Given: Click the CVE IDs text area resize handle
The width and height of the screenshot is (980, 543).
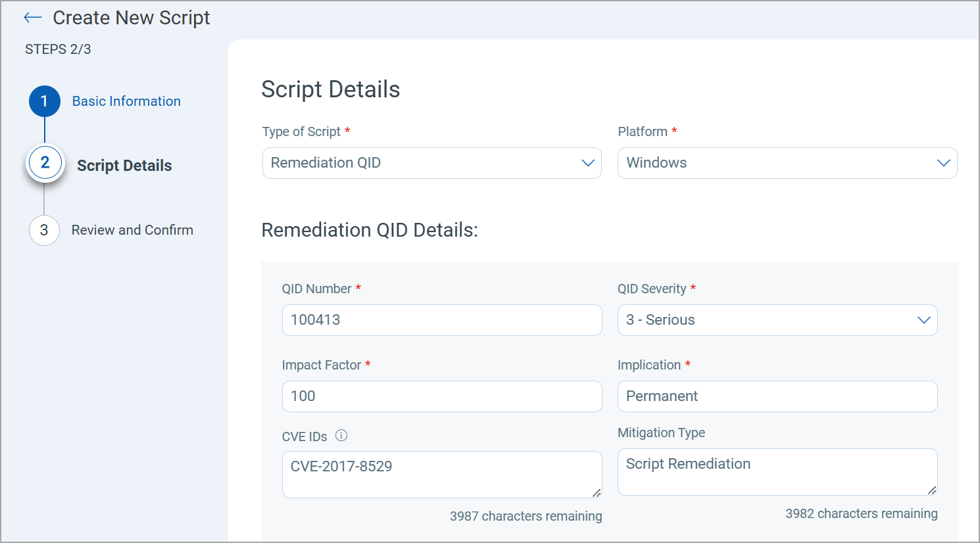Looking at the screenshot, I should tap(597, 492).
